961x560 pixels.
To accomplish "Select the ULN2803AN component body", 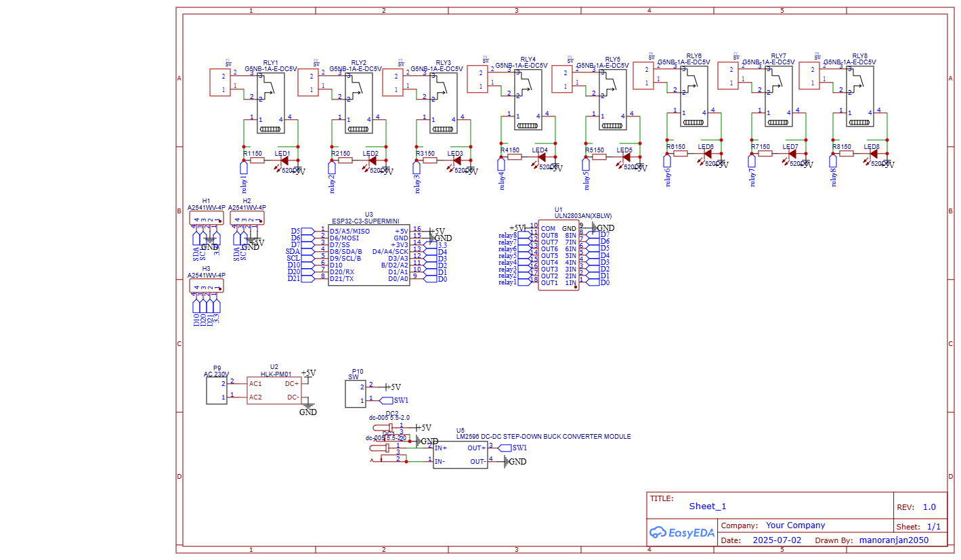I will [559, 255].
